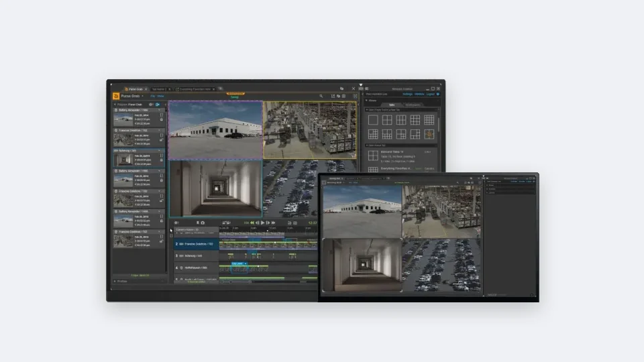Toggle the unlocked padlock on second clip
This screenshot has height=362, width=644.
point(162,140)
